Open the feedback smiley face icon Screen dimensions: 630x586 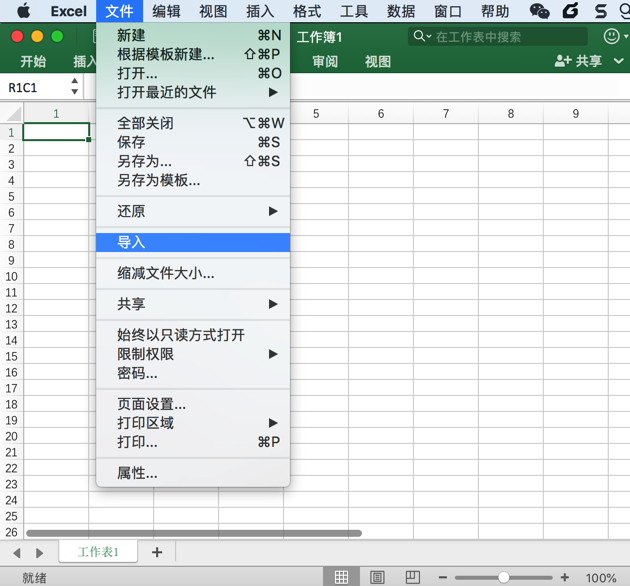click(612, 37)
